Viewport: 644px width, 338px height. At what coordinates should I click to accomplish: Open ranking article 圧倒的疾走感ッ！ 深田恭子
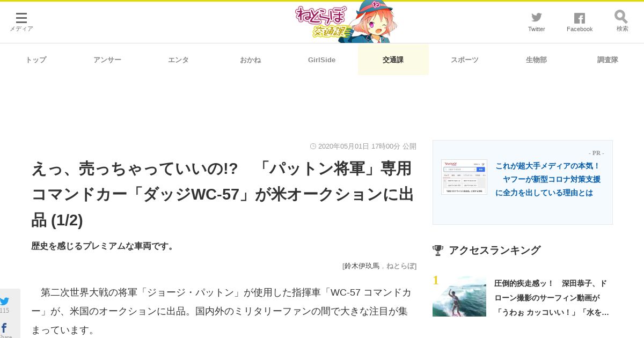click(x=552, y=298)
